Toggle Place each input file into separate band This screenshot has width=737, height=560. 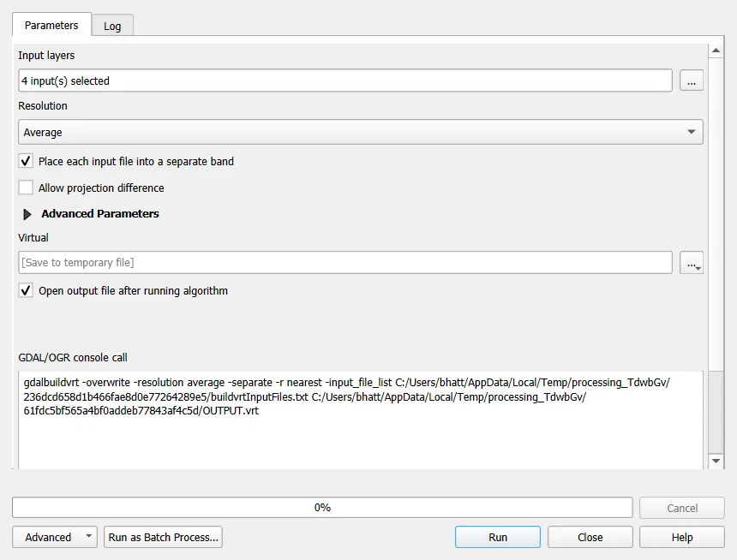(26, 161)
